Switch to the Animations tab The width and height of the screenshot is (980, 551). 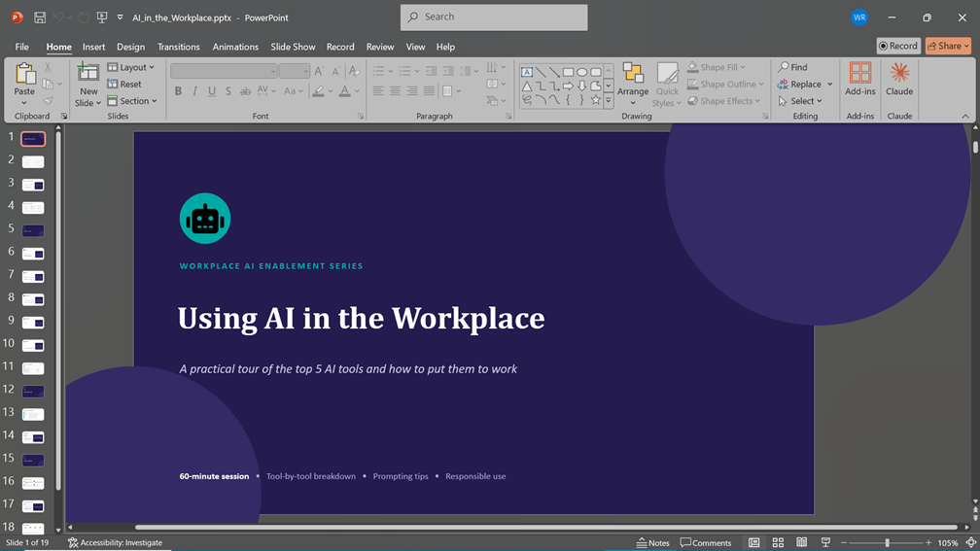tap(235, 47)
